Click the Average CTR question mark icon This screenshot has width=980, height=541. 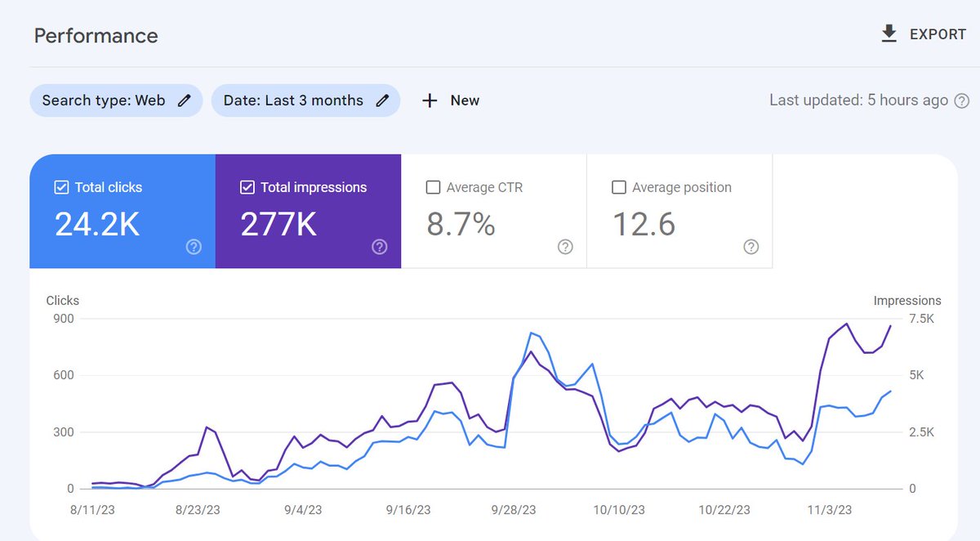pos(565,247)
